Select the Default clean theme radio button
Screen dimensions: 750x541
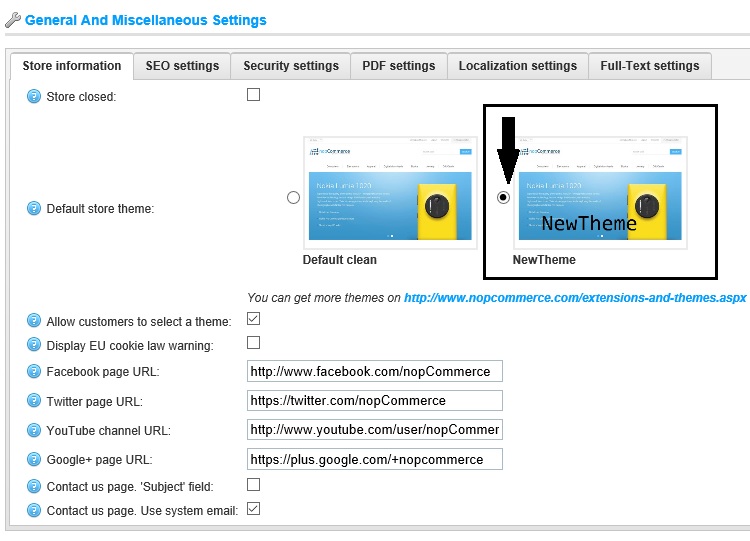click(x=293, y=198)
